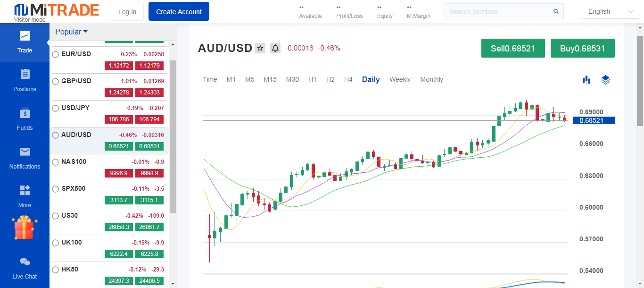
Task: Select the NAS100 radio button
Action: [56, 162]
